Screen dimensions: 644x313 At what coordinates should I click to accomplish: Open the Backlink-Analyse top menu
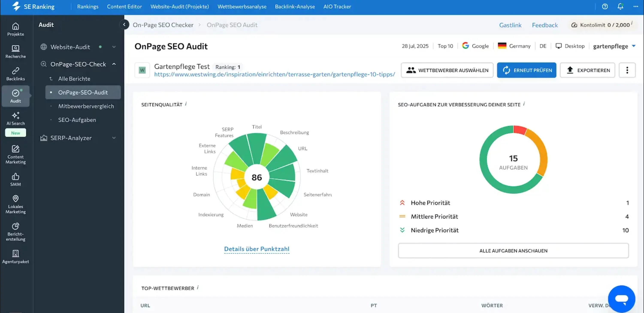(295, 6)
